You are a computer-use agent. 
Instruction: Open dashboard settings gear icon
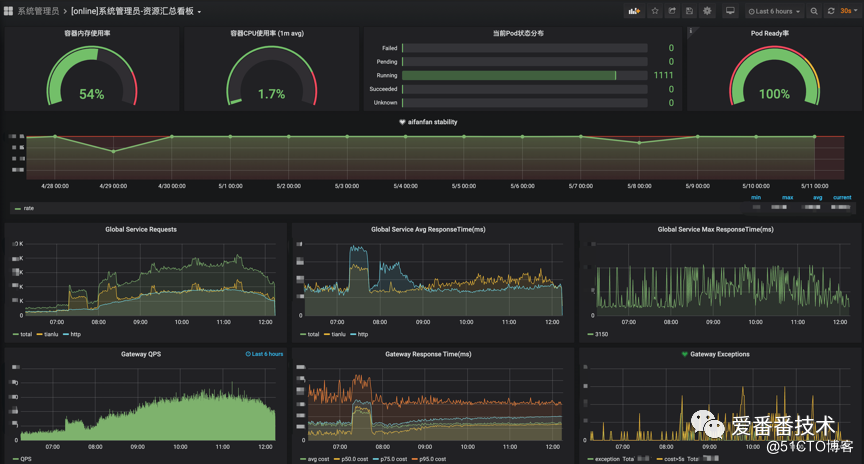pos(707,11)
